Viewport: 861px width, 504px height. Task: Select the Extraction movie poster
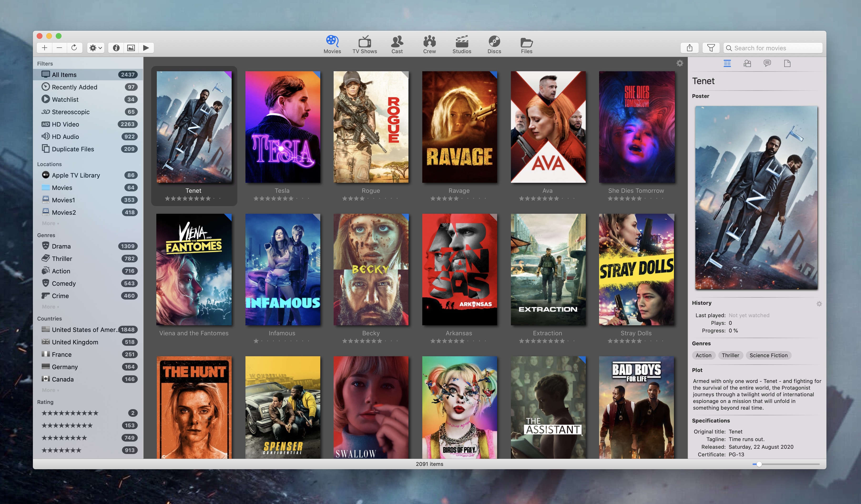pyautogui.click(x=548, y=269)
